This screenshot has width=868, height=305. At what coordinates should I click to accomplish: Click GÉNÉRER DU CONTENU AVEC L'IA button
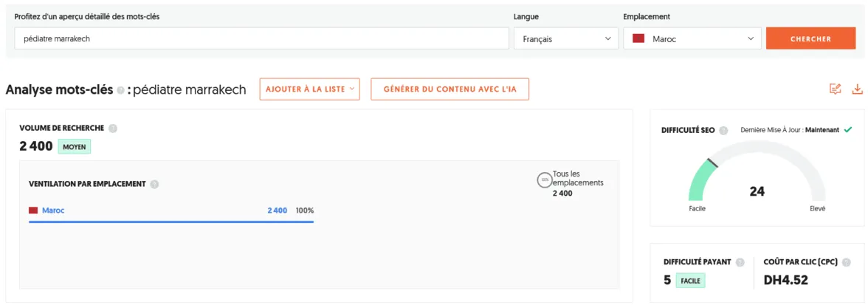(x=449, y=89)
